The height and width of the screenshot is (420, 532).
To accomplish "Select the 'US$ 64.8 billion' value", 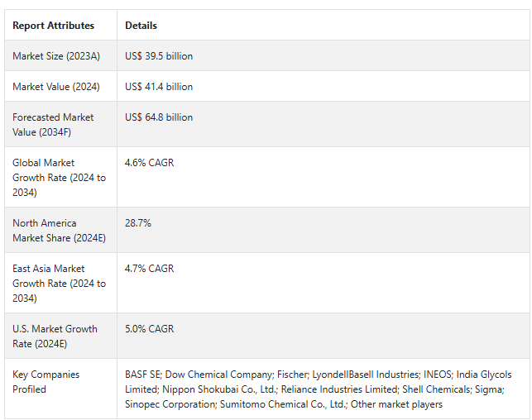I will (x=159, y=117).
